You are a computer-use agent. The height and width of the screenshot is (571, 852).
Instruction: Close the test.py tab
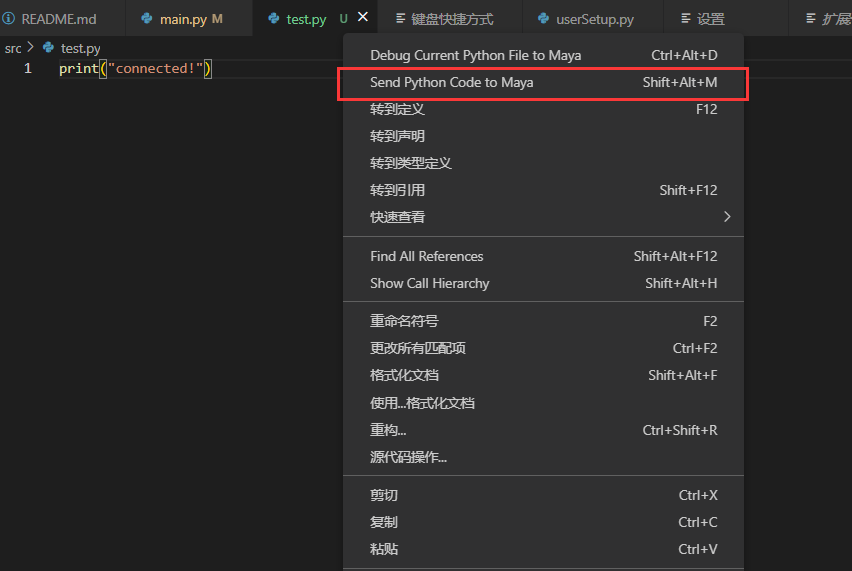point(363,17)
